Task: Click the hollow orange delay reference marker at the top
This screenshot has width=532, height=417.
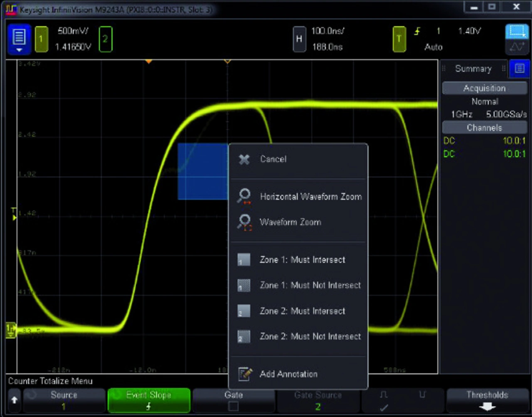Action: 227,62
